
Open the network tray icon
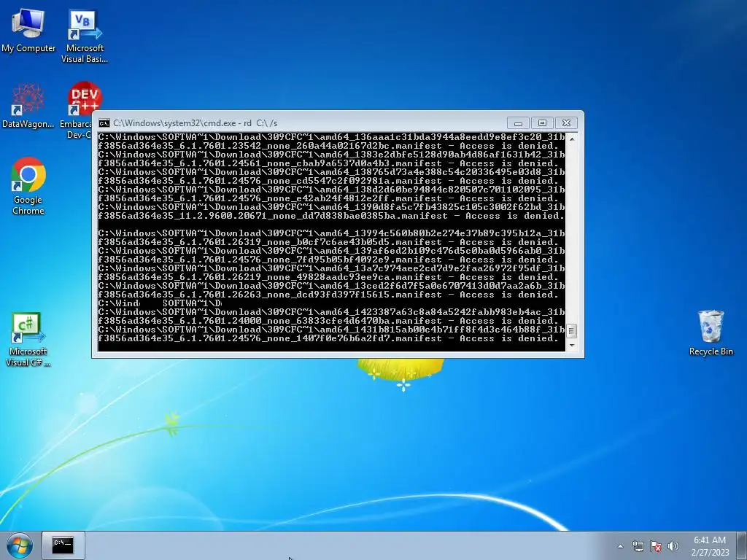638,546
